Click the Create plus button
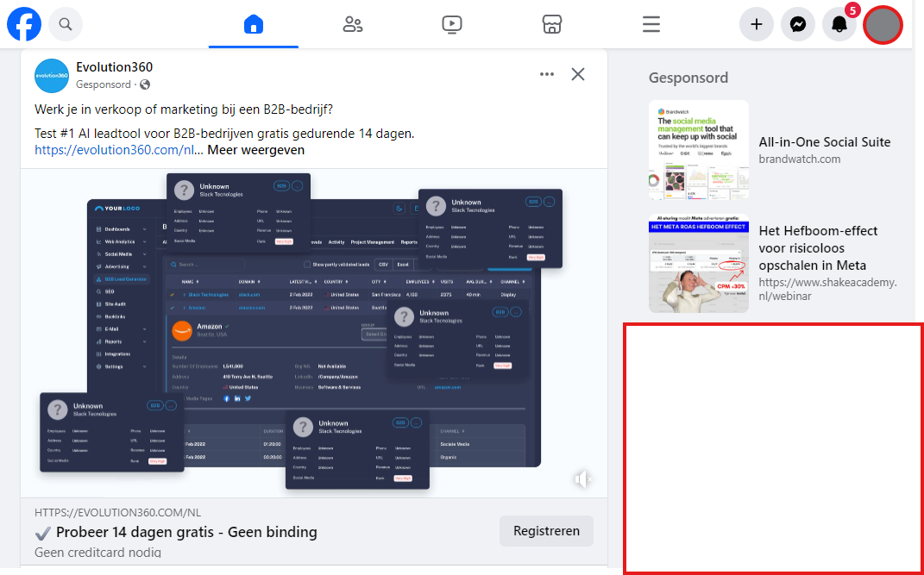This screenshot has height=575, width=924. pyautogui.click(x=757, y=24)
